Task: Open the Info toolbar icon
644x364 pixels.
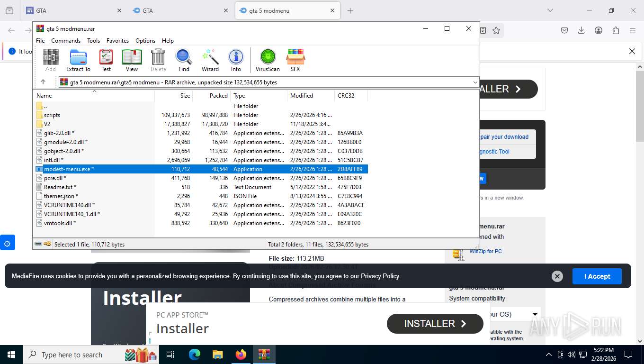Action: point(236,60)
